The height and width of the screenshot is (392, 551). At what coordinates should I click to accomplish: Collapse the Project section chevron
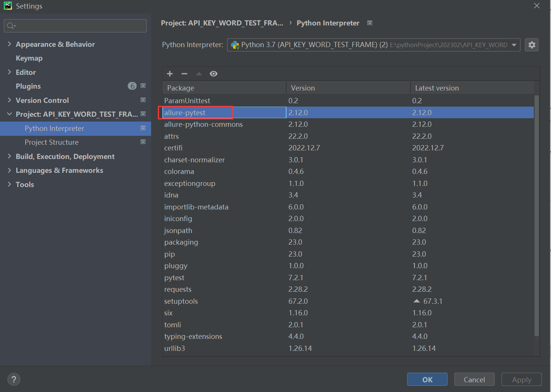point(9,114)
